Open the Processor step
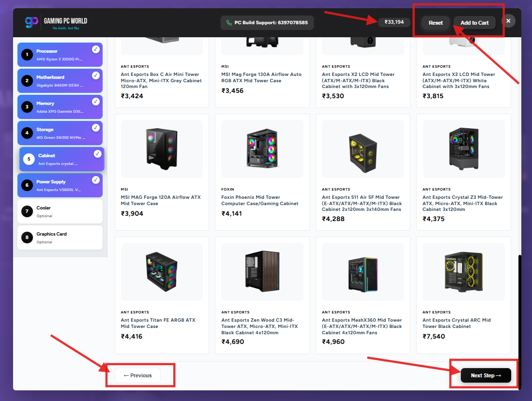The width and height of the screenshot is (532, 401). (x=60, y=55)
